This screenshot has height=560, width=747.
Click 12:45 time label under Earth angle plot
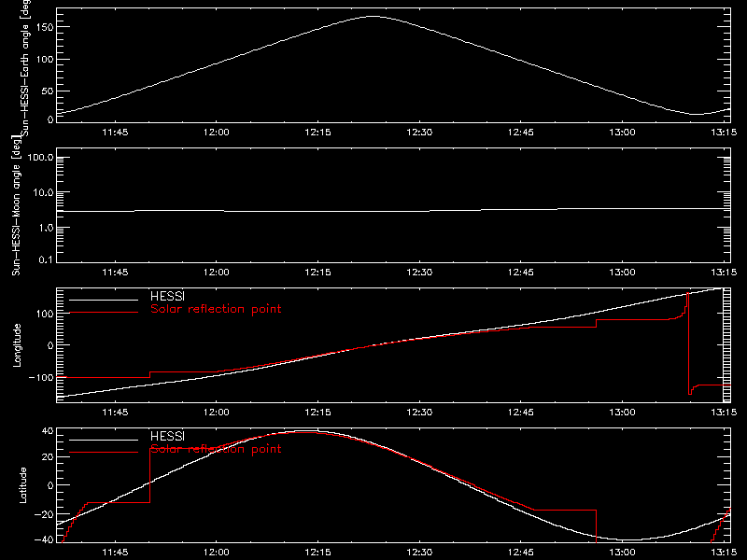pyautogui.click(x=521, y=133)
